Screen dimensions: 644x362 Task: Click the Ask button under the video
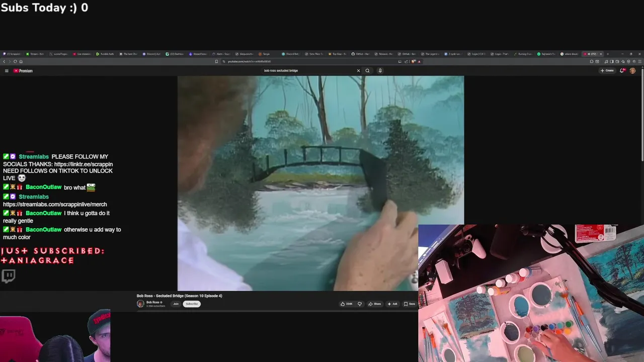pyautogui.click(x=392, y=304)
